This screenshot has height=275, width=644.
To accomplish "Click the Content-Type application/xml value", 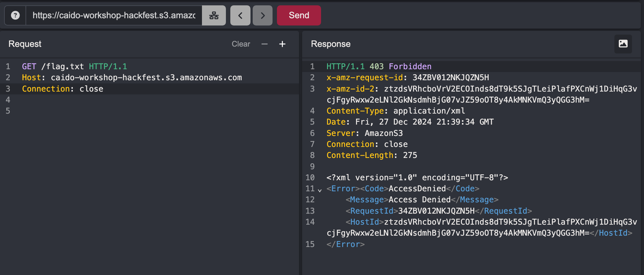I will click(x=429, y=111).
